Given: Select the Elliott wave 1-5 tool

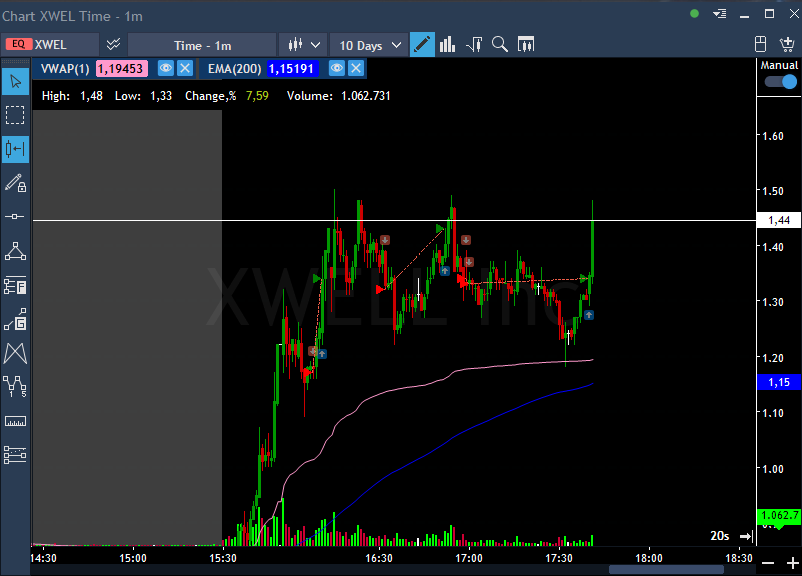Looking at the screenshot, I should pos(15,387).
